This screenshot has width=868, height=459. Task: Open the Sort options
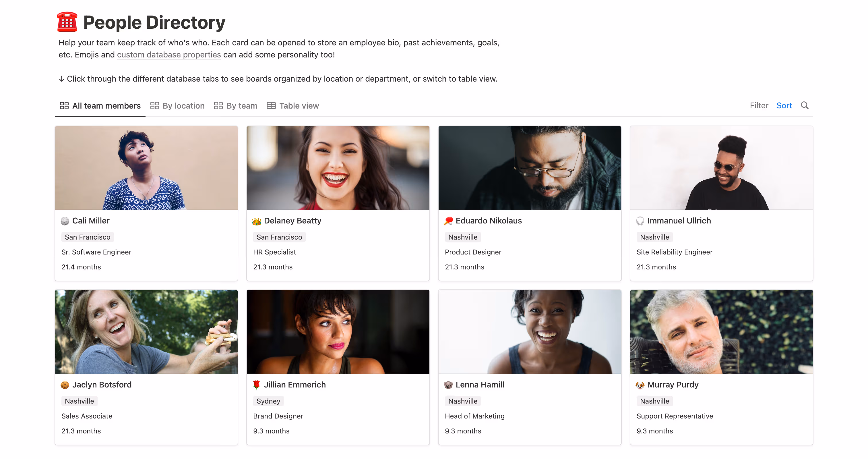(x=784, y=106)
